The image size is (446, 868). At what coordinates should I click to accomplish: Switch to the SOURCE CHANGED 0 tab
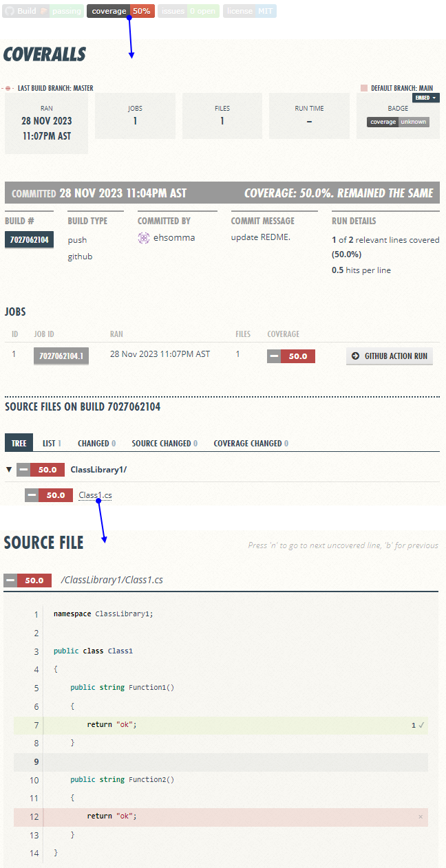(x=164, y=443)
